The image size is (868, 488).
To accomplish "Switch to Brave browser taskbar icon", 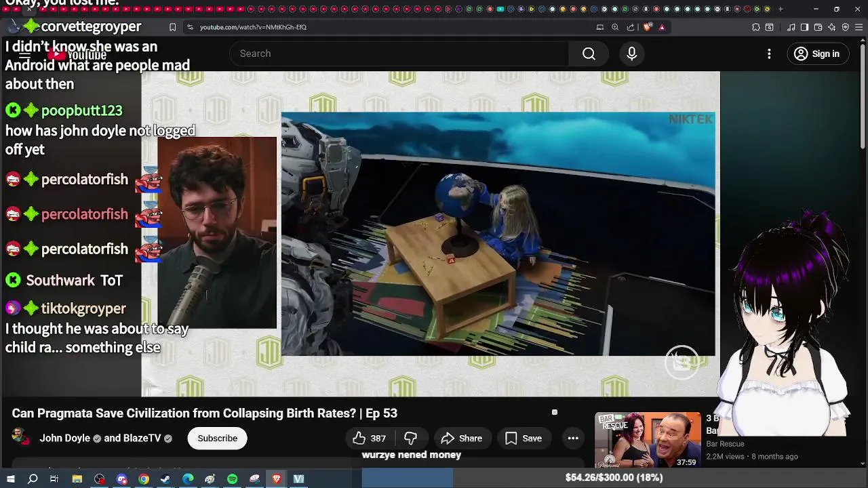I will tap(277, 479).
